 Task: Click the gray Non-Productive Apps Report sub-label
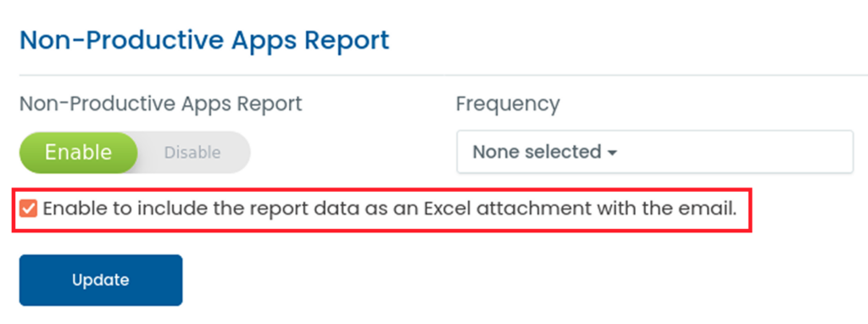[x=160, y=103]
